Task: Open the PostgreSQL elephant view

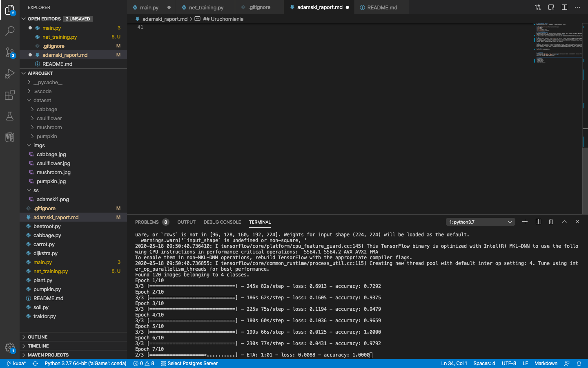Action: (x=10, y=137)
